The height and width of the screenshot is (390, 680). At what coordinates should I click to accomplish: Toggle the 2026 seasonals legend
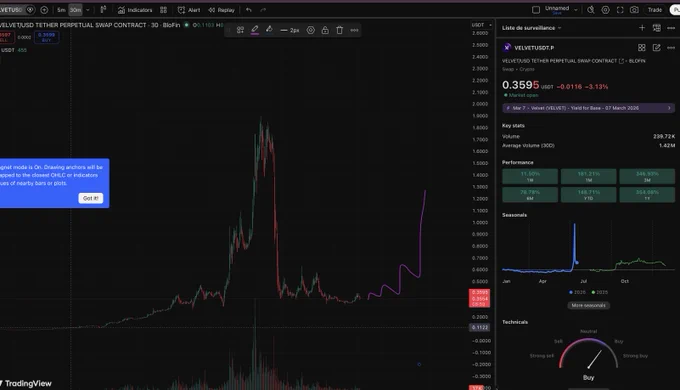click(577, 292)
